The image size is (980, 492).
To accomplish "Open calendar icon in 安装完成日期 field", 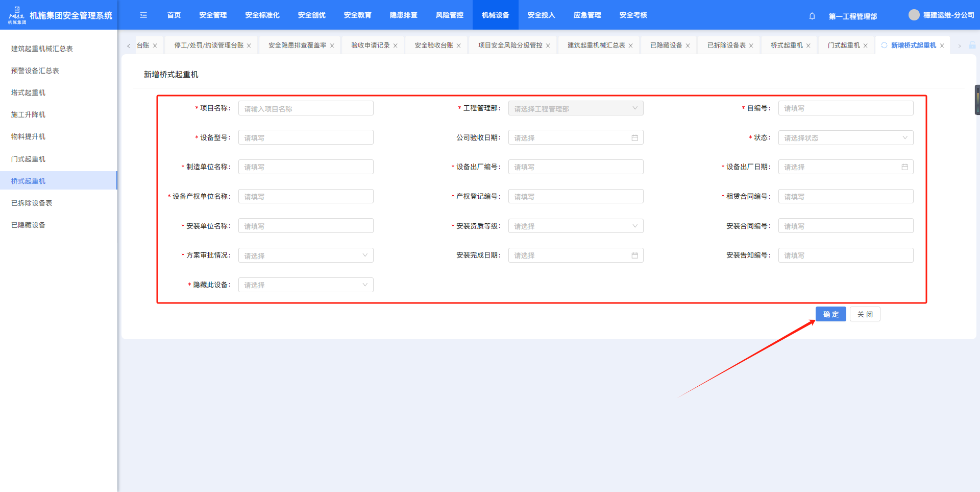I will point(634,255).
